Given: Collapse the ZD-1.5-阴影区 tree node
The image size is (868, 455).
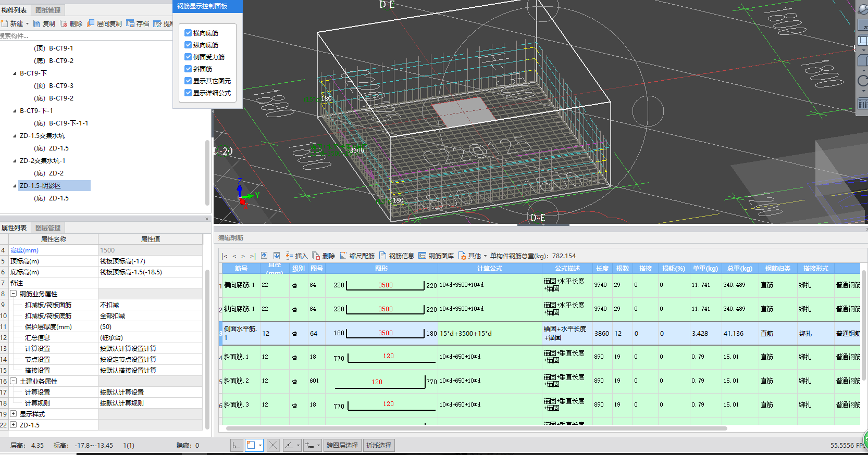Looking at the screenshot, I should click(x=15, y=186).
